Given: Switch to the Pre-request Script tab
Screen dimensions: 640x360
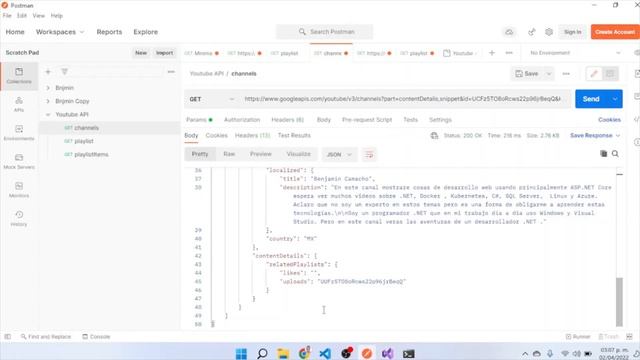Looking at the screenshot, I should [367, 120].
